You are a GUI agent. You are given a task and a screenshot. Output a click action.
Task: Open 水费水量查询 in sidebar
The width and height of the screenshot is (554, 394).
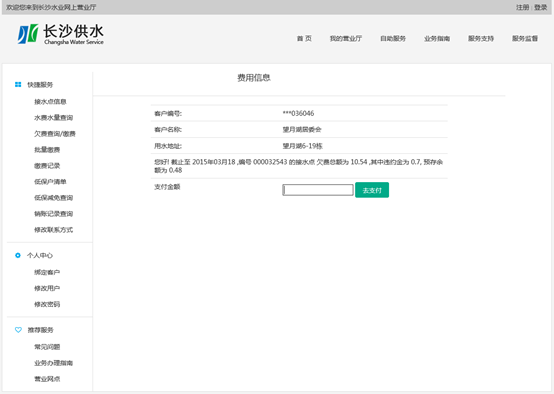click(53, 118)
